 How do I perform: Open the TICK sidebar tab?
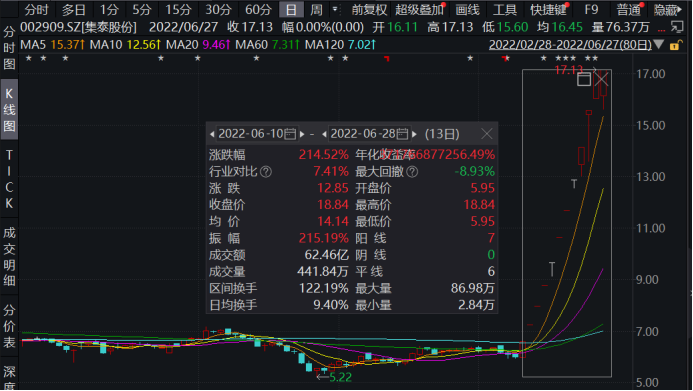(9, 179)
